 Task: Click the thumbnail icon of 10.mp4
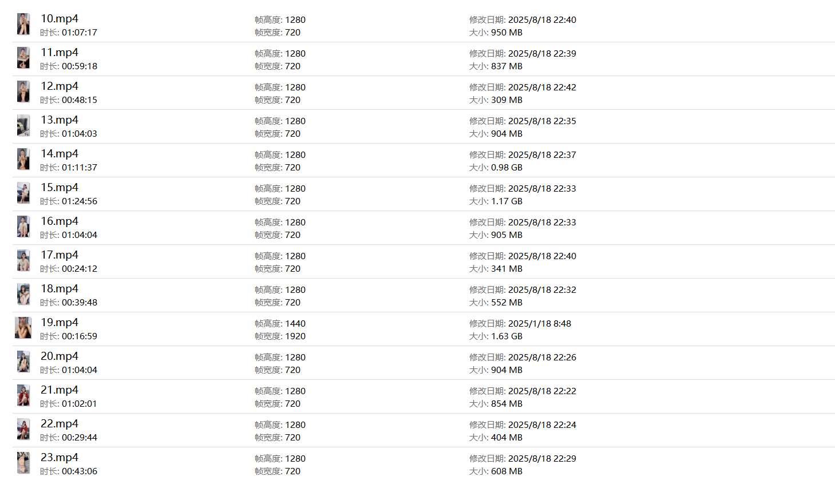[x=23, y=25]
